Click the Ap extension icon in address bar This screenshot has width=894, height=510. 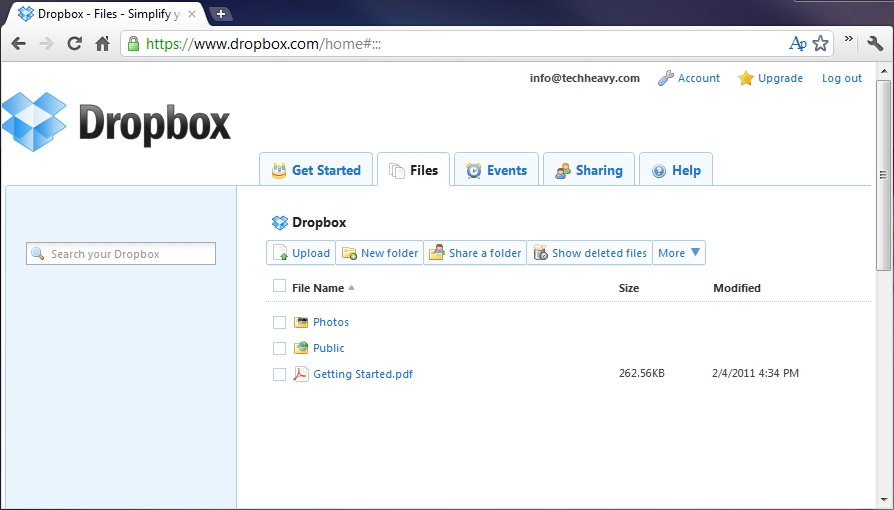coord(797,43)
